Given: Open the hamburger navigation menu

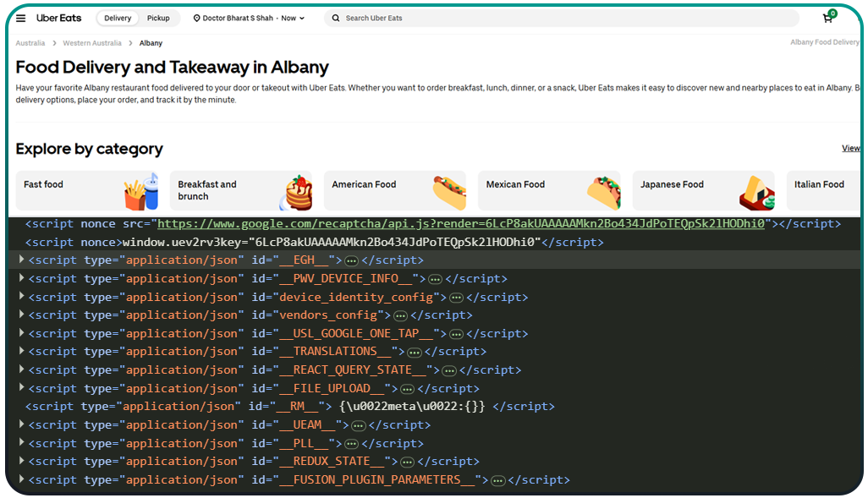Looking at the screenshot, I should (20, 18).
